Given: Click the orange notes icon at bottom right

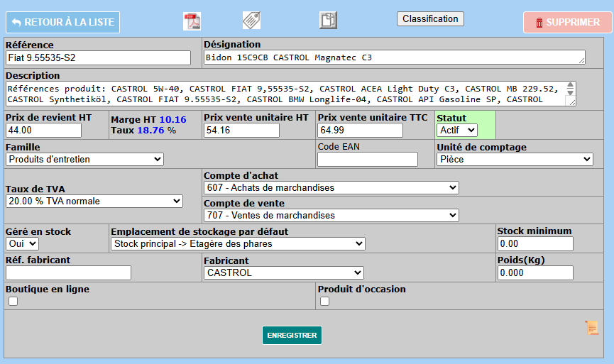Looking at the screenshot, I should (591, 327).
